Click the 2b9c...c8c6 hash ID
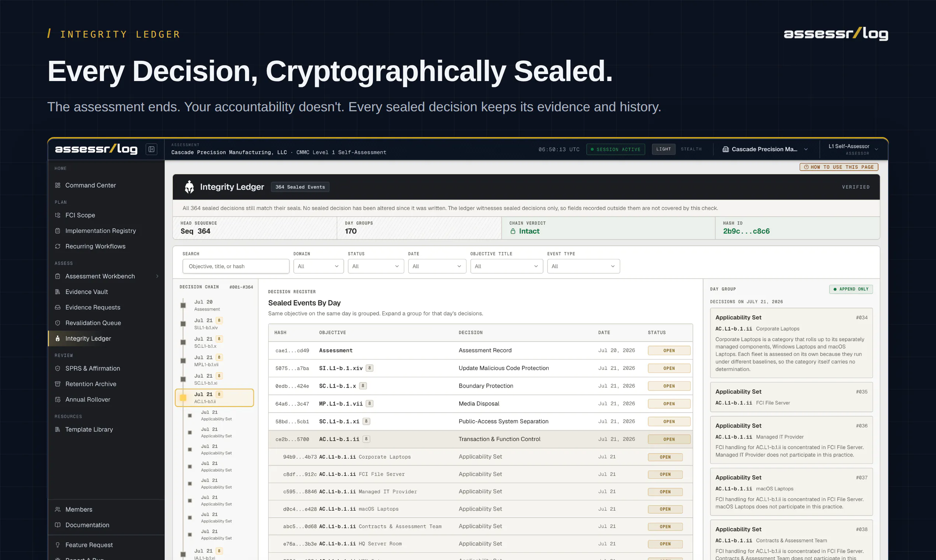This screenshot has width=936, height=560. [746, 231]
